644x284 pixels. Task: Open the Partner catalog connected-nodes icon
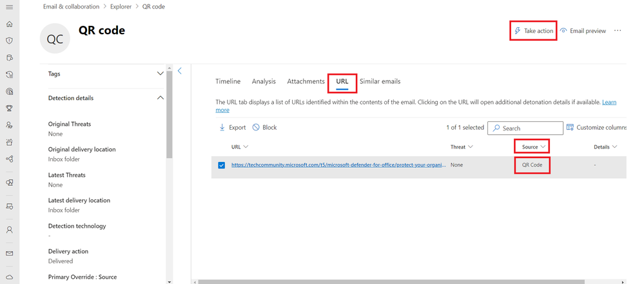pos(10,159)
